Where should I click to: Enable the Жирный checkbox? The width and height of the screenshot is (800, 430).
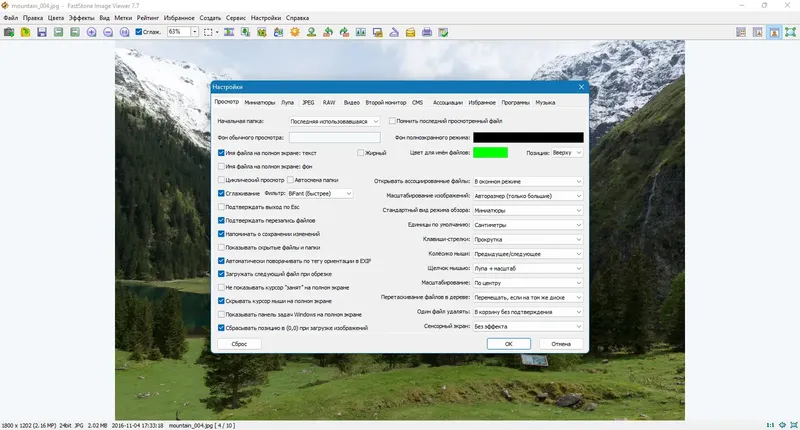(x=361, y=153)
